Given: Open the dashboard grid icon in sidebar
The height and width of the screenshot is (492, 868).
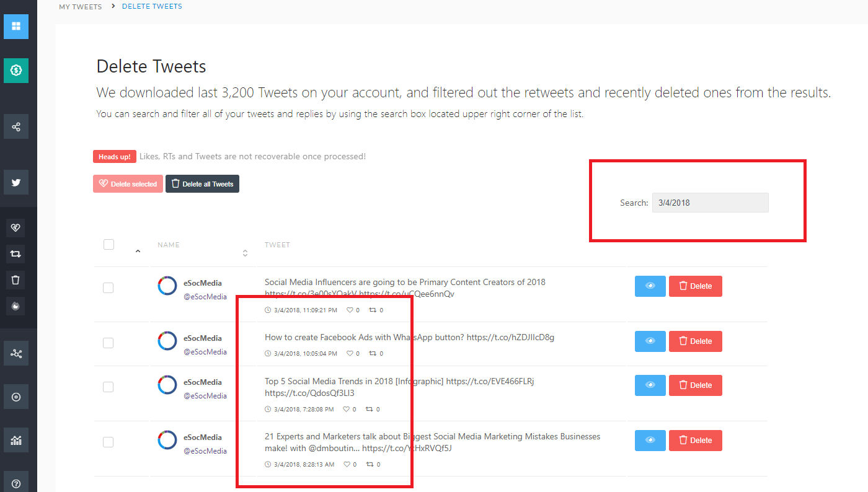Looking at the screenshot, I should [16, 27].
